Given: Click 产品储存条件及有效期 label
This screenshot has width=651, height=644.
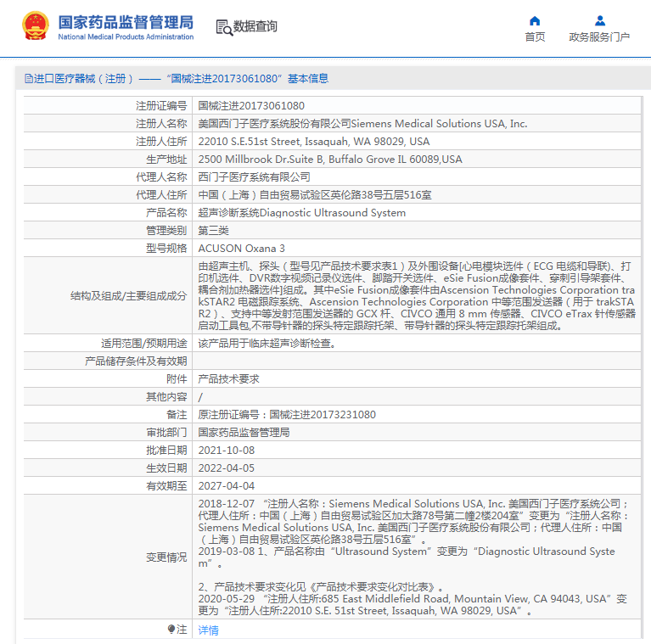Looking at the screenshot, I should click(136, 361).
